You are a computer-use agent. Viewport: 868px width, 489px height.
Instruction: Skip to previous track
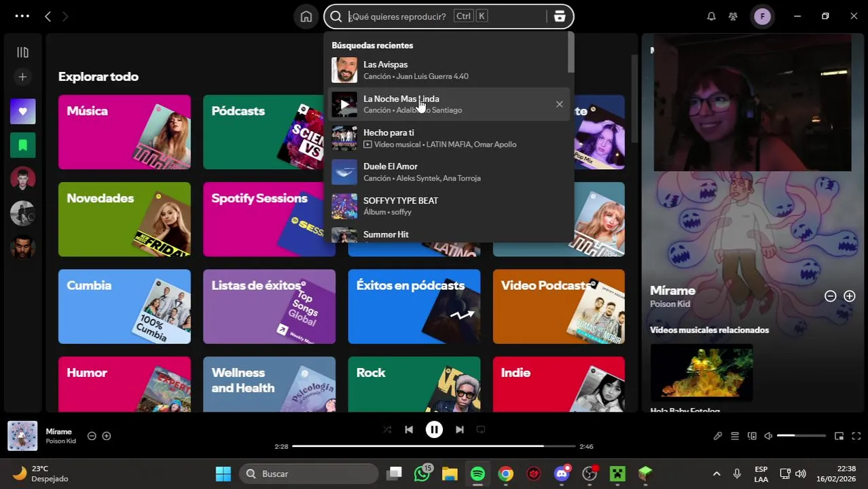409,429
